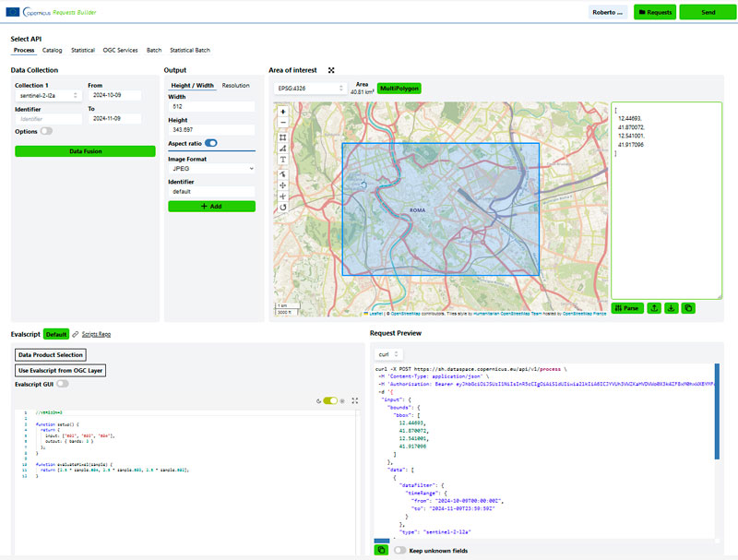Click the Request Preview horizontal scrollbar
Image resolution: width=738 pixels, height=560 pixels.
382,541
